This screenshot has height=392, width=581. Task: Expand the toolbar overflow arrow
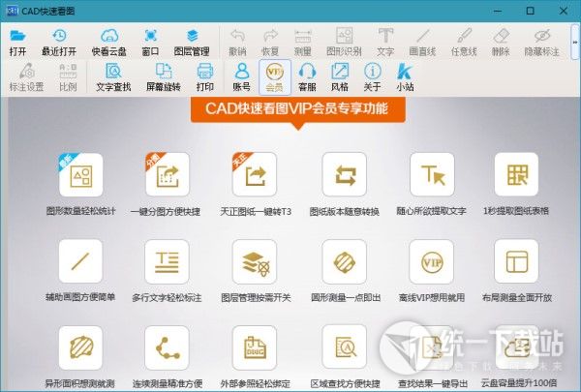tap(575, 43)
